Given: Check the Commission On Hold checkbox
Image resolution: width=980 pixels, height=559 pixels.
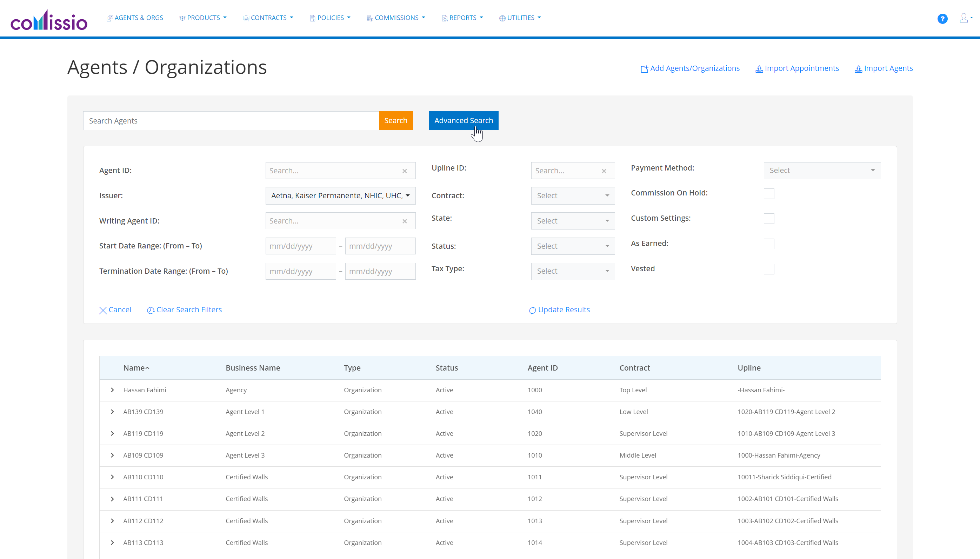Looking at the screenshot, I should click(x=769, y=193).
